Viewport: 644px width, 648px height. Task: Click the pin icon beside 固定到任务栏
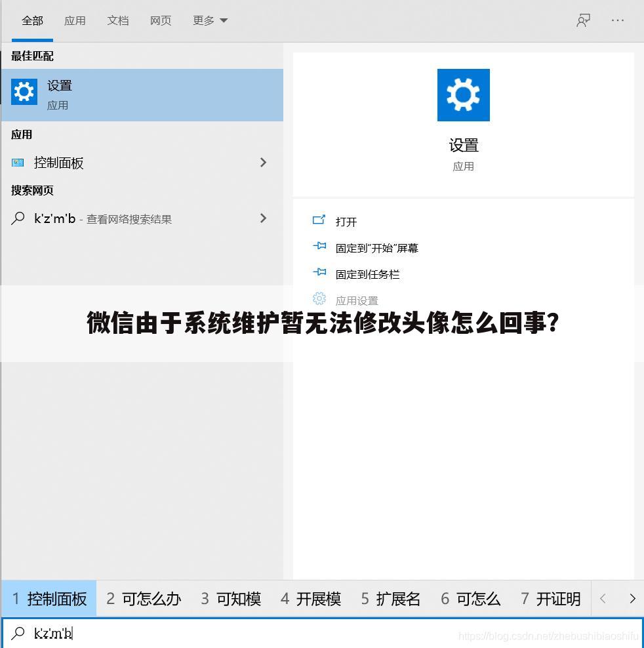point(319,272)
